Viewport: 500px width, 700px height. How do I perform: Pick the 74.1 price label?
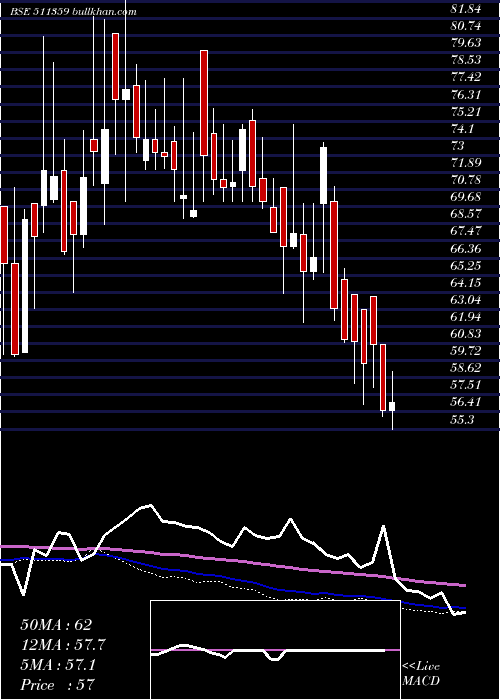(x=462, y=129)
